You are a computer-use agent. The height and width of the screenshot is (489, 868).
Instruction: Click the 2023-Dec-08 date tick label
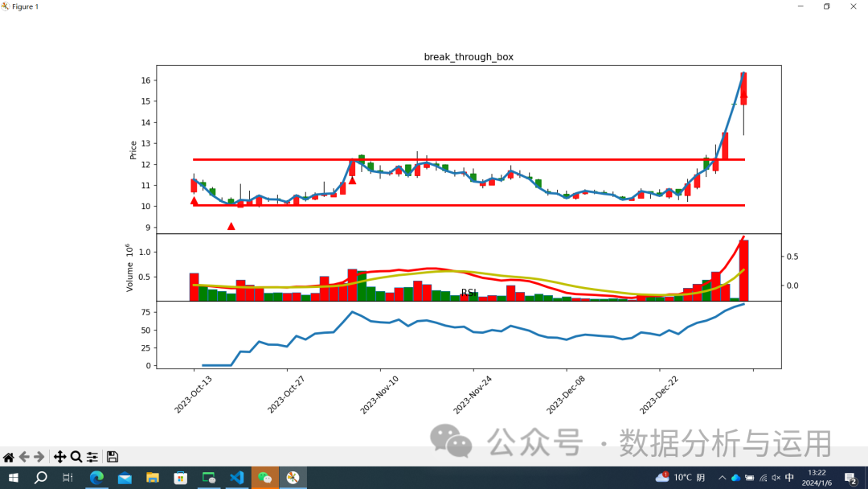[565, 395]
